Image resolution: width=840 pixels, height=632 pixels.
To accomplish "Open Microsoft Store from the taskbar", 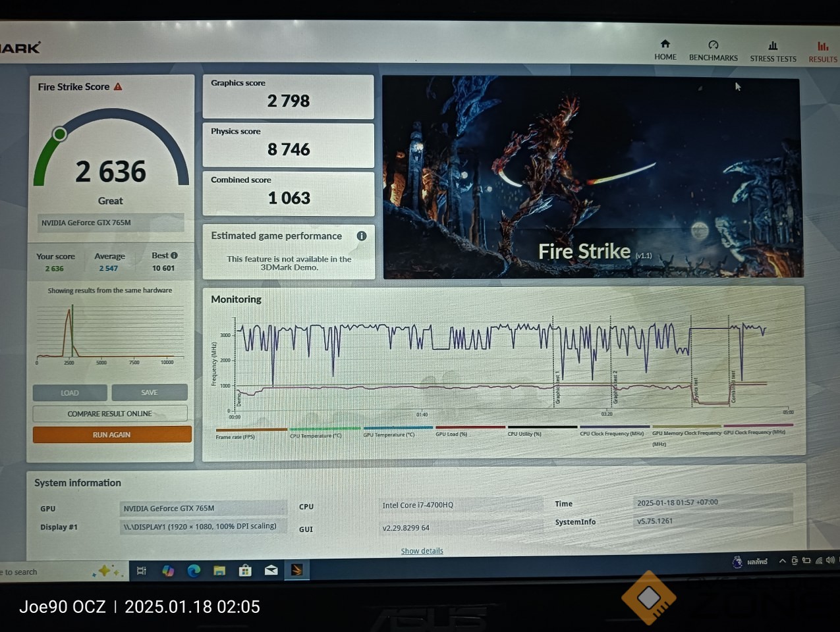I will point(245,570).
